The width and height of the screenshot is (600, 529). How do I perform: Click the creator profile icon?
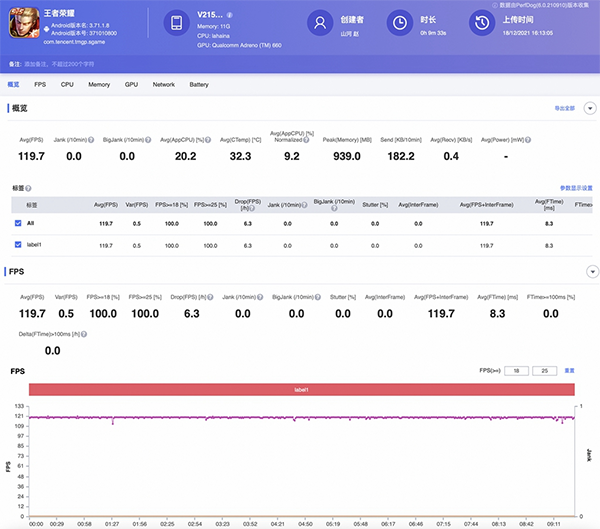point(318,23)
